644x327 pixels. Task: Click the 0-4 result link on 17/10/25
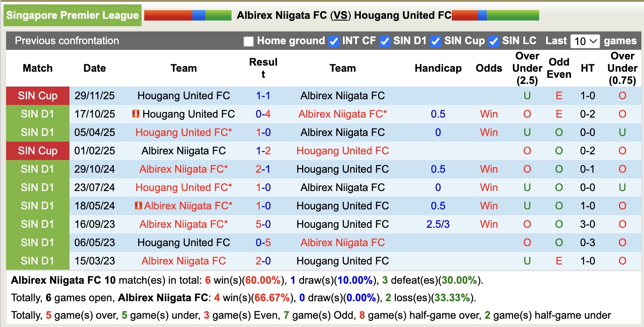click(x=263, y=114)
